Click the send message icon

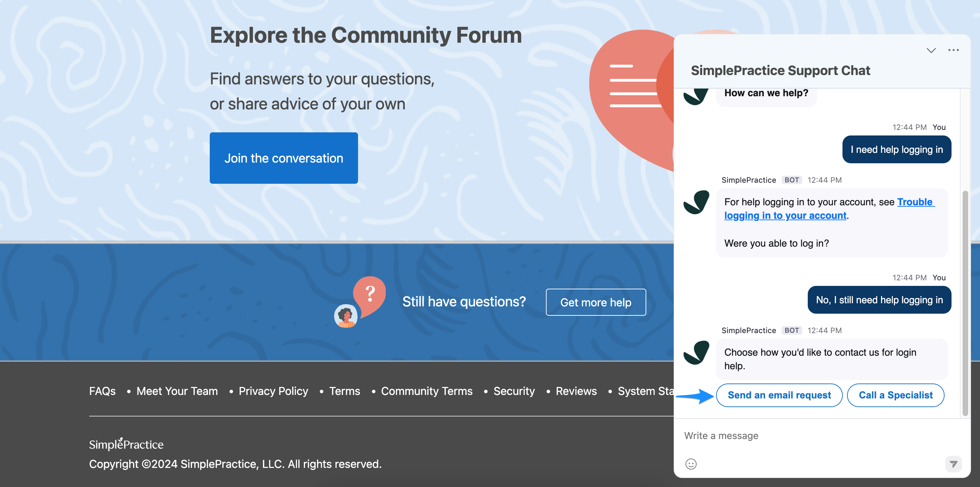tap(954, 464)
